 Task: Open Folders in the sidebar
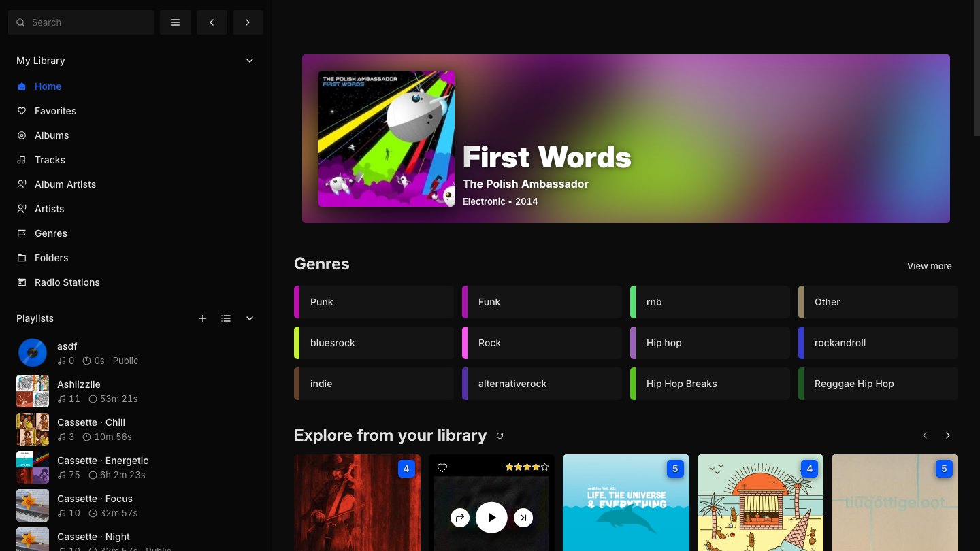point(136,258)
